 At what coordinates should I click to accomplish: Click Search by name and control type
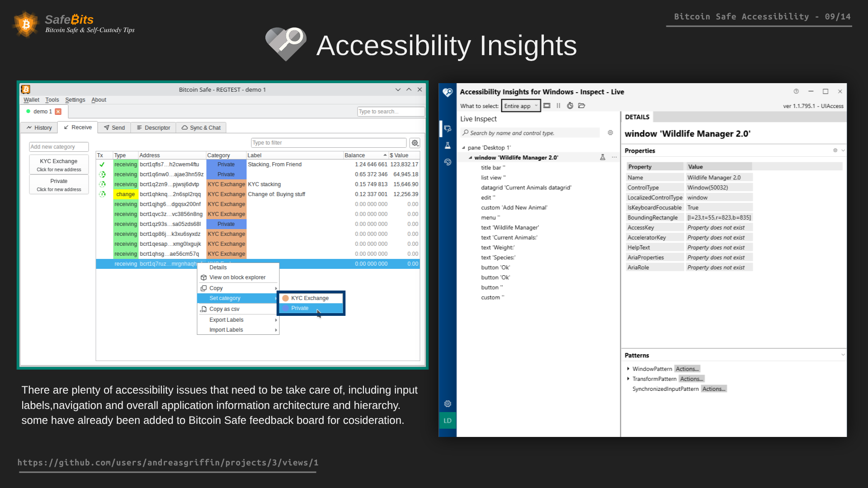pyautogui.click(x=530, y=133)
